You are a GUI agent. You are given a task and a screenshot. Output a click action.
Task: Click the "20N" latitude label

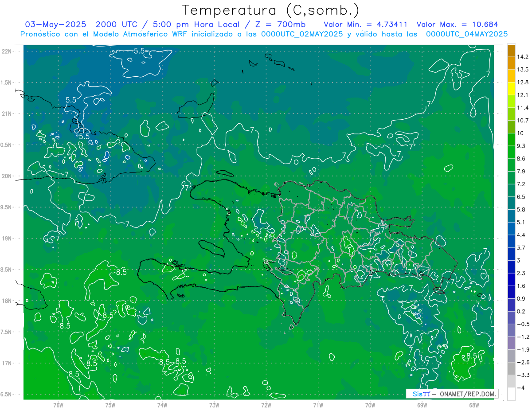pyautogui.click(x=7, y=176)
